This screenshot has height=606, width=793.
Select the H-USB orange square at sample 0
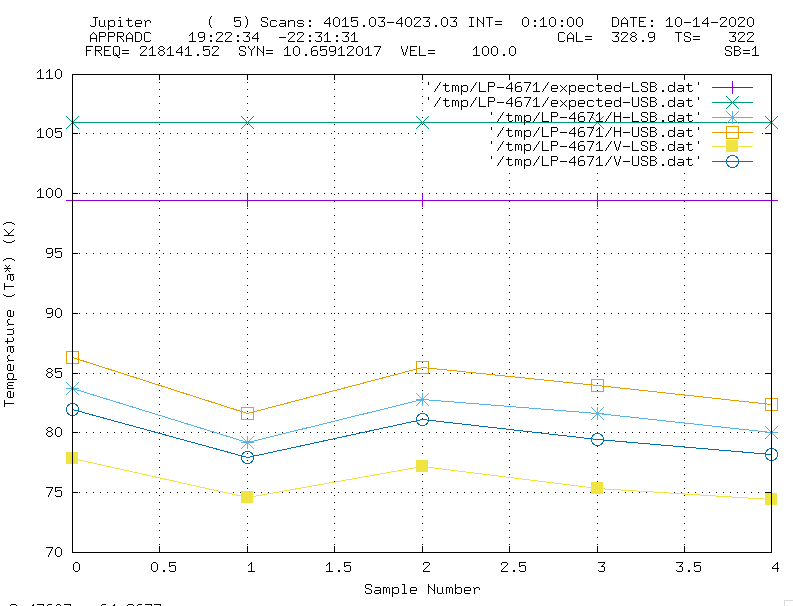[x=72, y=358]
